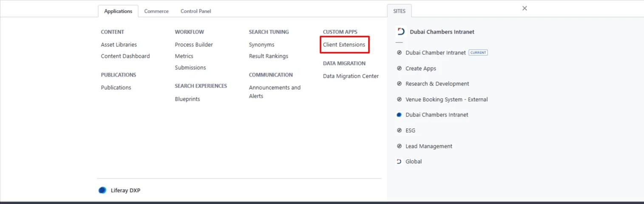Open Client Extensions under Custom Apps
The height and width of the screenshot is (204, 644).
click(344, 45)
